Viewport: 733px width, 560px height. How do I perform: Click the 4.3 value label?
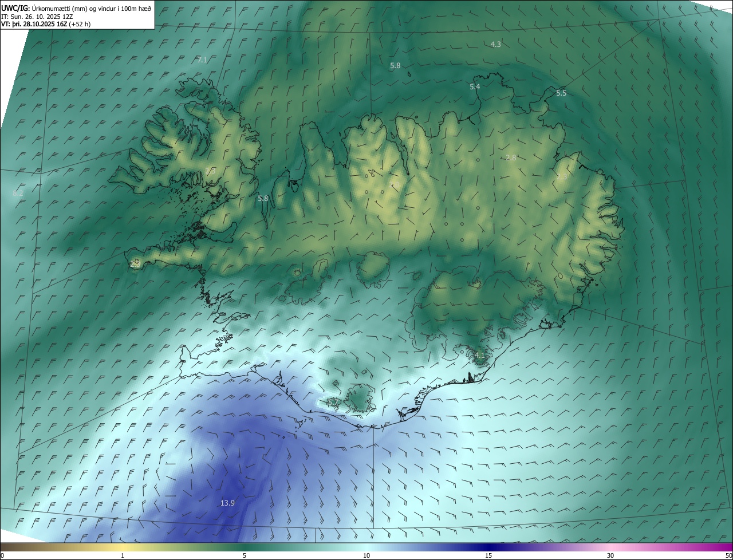point(496,44)
